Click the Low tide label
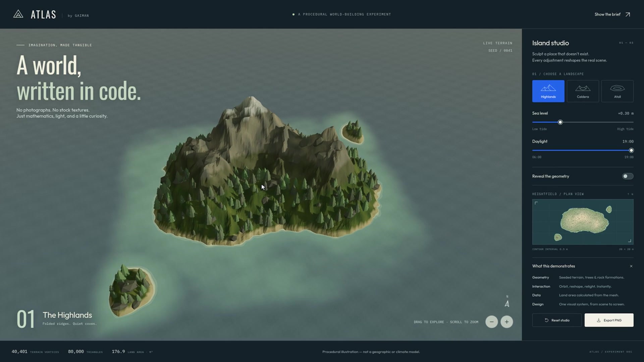 point(539,129)
